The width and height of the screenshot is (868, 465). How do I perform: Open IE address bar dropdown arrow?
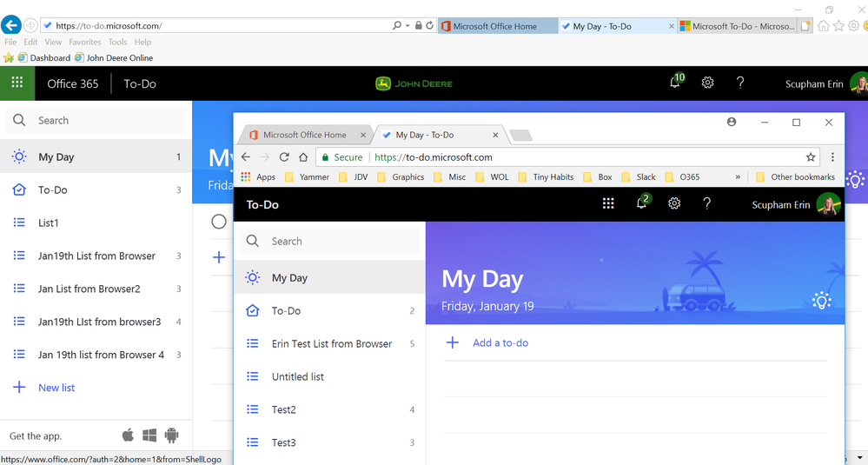tap(407, 25)
